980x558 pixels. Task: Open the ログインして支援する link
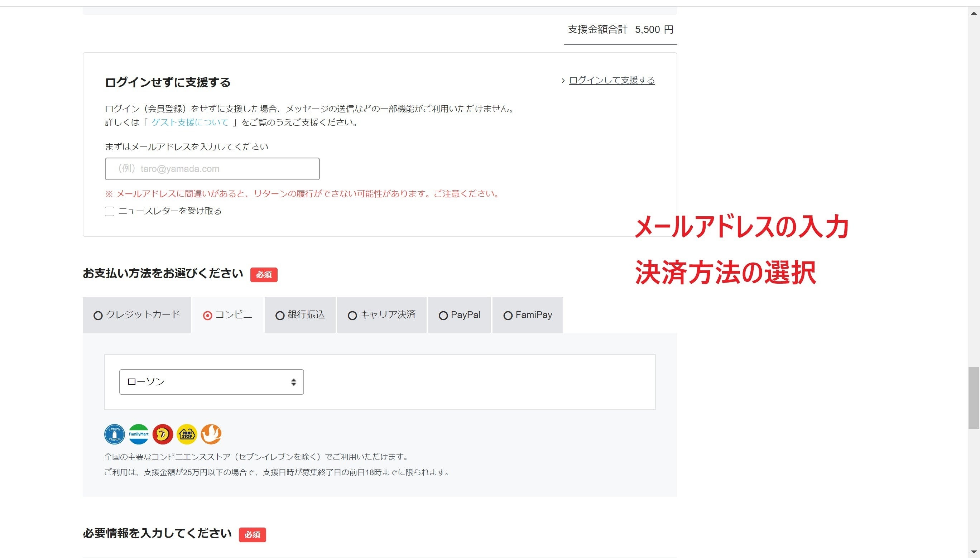coord(612,80)
